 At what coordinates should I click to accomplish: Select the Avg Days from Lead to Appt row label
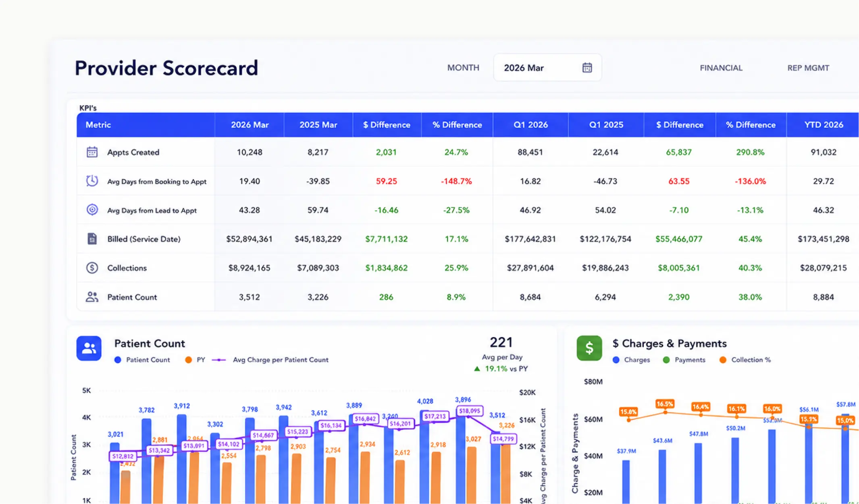click(x=152, y=210)
